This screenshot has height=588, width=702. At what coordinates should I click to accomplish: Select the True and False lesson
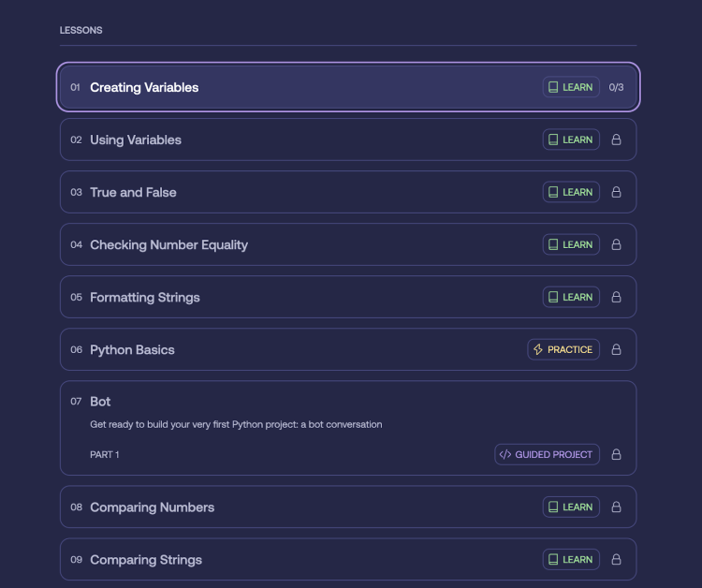pos(133,192)
